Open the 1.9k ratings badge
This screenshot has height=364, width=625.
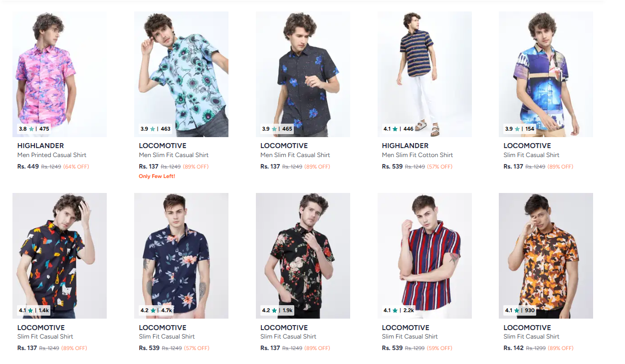coord(277,310)
